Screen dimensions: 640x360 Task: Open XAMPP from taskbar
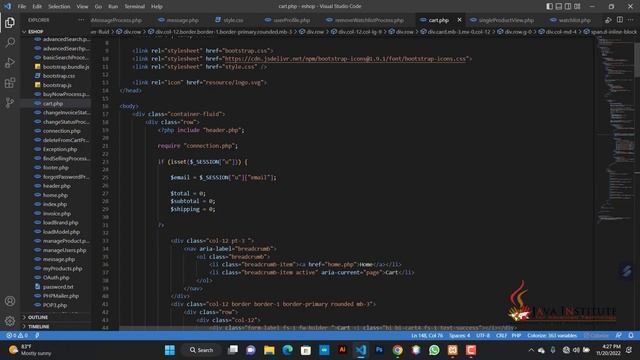click(453, 350)
